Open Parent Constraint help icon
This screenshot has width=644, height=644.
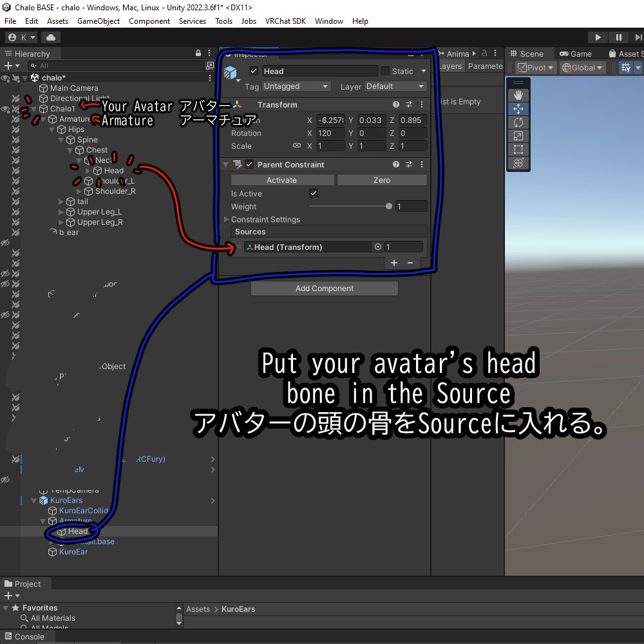pyautogui.click(x=396, y=164)
